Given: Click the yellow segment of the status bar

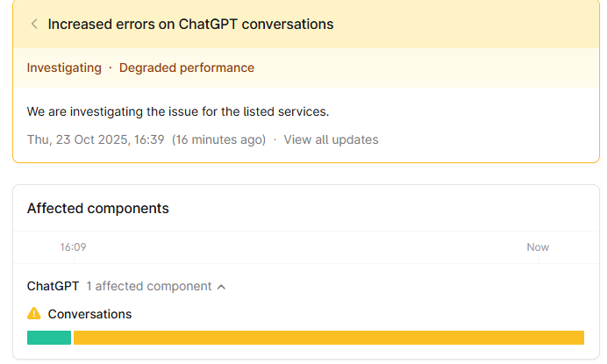Looking at the screenshot, I should (329, 338).
